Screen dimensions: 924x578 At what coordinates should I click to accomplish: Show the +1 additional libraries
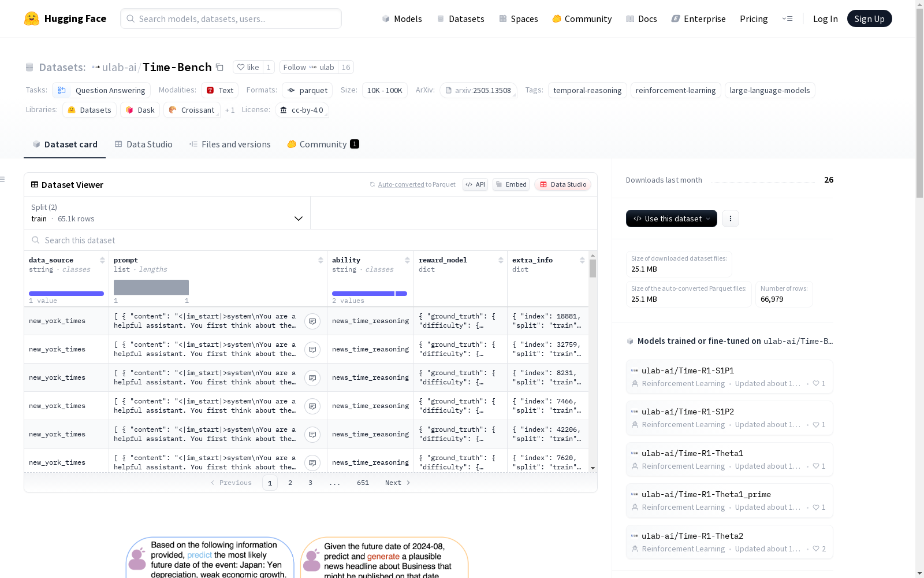(230, 110)
